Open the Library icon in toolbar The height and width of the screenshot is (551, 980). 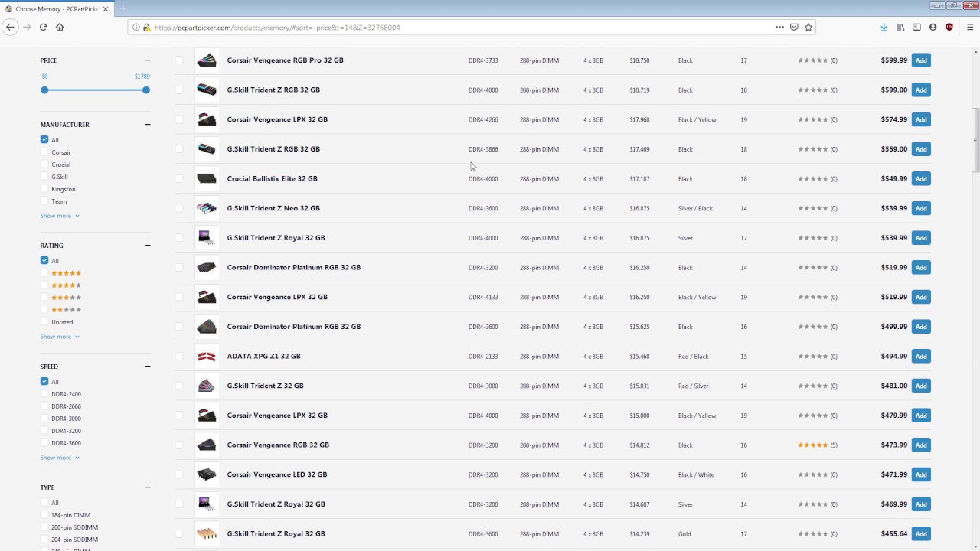(900, 27)
